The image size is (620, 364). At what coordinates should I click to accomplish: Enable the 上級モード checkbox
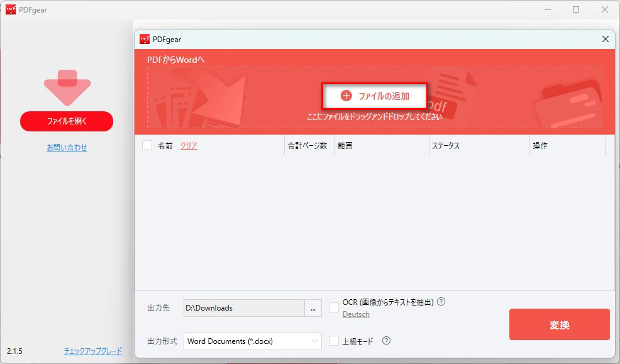(x=333, y=341)
